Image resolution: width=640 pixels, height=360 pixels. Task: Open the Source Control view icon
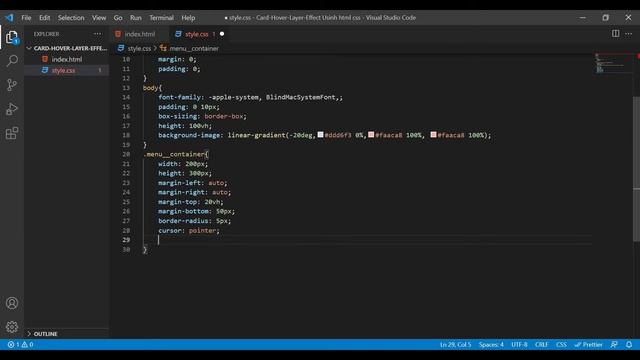tap(12, 85)
